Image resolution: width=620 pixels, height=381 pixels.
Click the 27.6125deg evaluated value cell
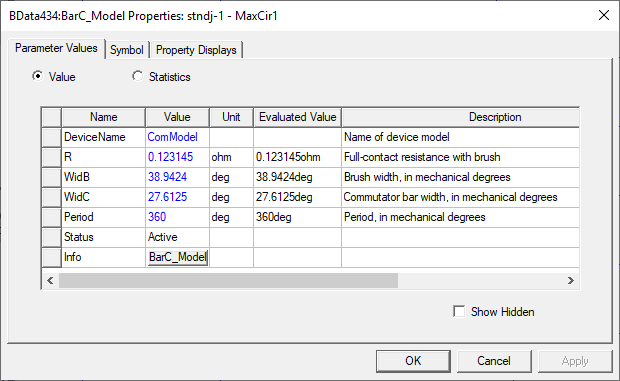[297, 197]
